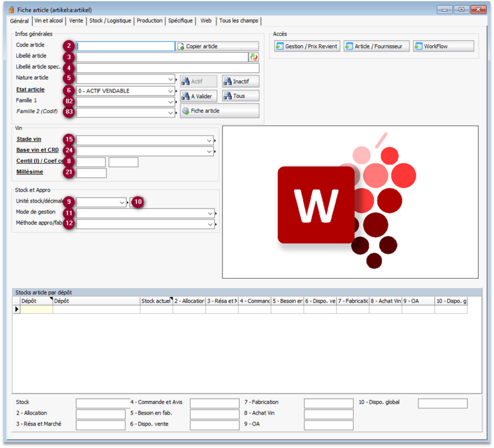Click the Copier article button icon
Image resolution: width=494 pixels, height=448 pixels.
[x=181, y=47]
